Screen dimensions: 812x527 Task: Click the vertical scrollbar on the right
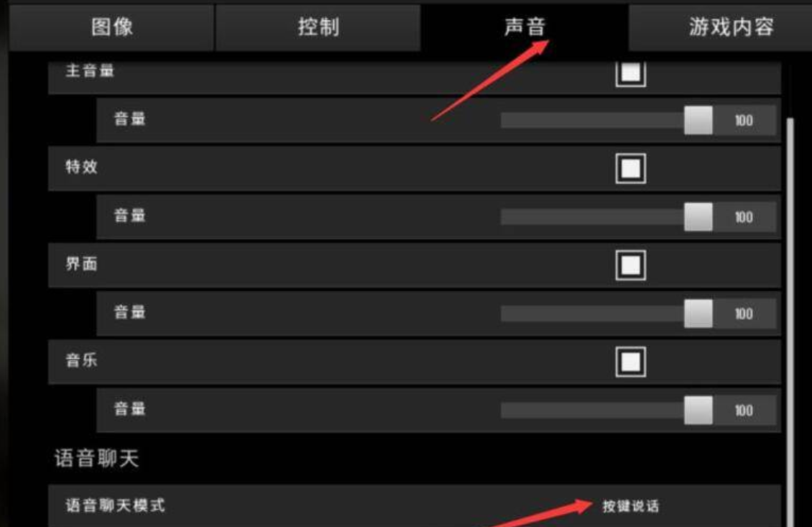790,321
